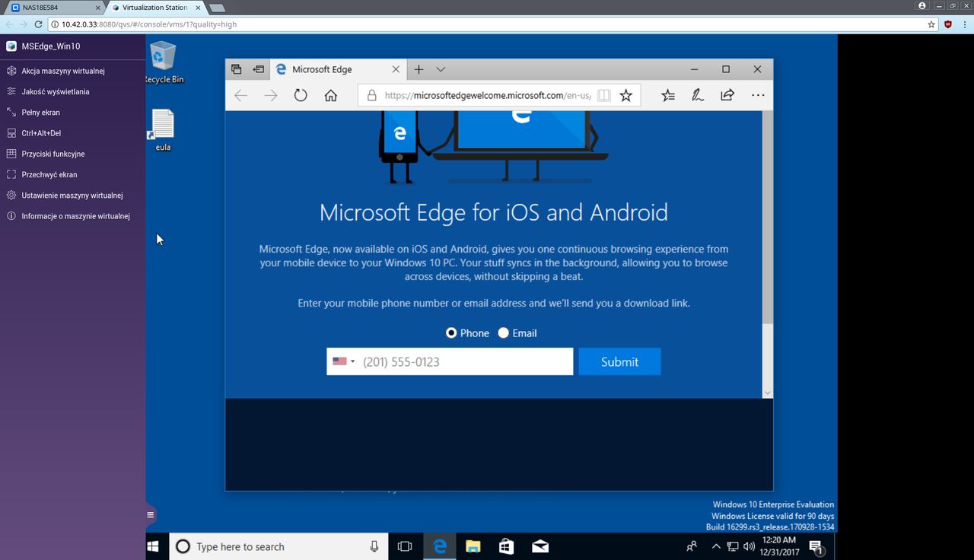Set these tabs aside in Edge
The height and width of the screenshot is (560, 974).
tap(259, 69)
